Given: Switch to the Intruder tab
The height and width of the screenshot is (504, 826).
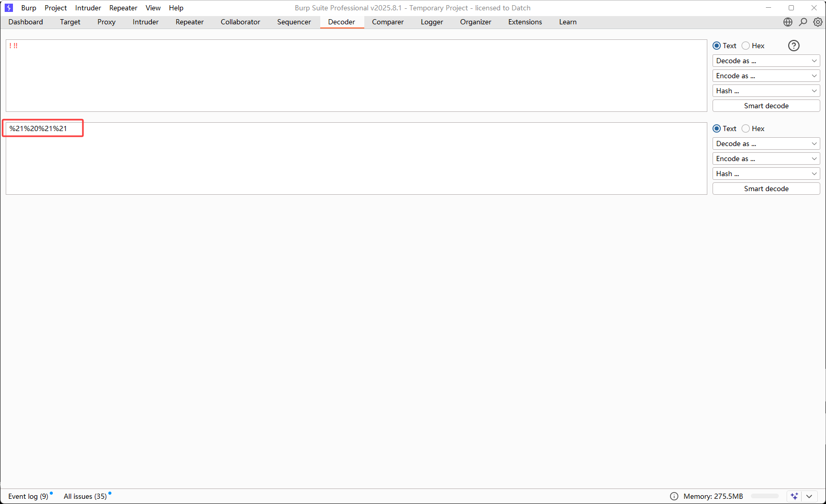Looking at the screenshot, I should 146,22.
